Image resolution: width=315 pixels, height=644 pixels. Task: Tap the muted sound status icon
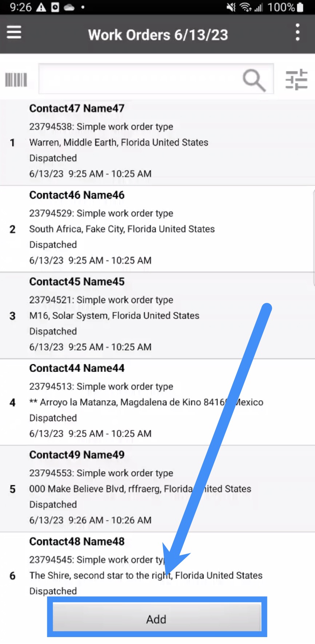[x=231, y=7]
